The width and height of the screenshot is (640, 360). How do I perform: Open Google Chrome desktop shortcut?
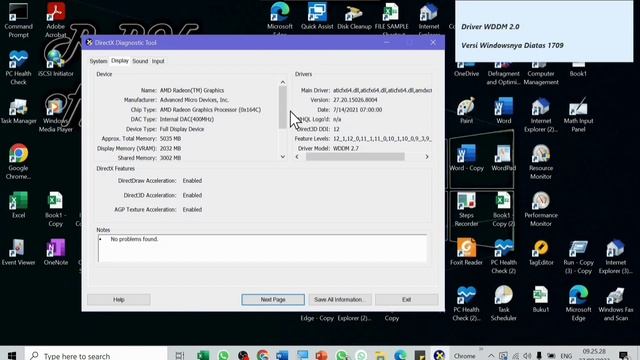18,162
